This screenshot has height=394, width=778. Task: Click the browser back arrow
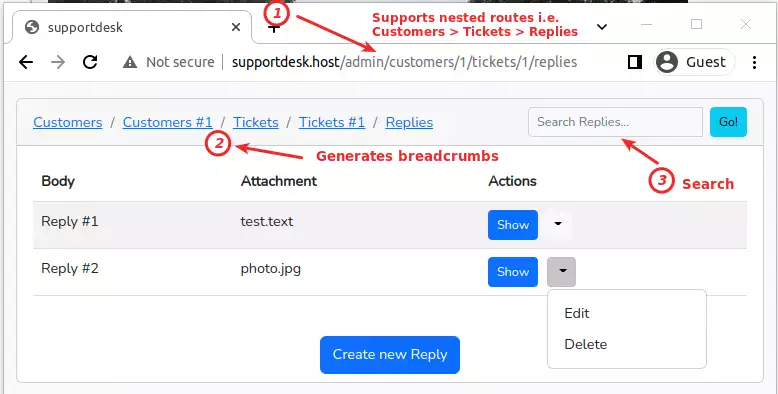[26, 62]
